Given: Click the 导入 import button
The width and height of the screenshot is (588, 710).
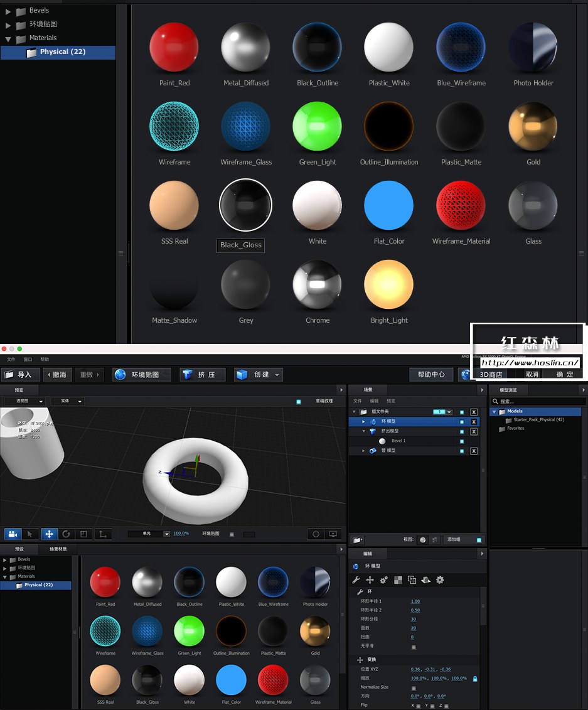Looking at the screenshot, I should point(20,375).
